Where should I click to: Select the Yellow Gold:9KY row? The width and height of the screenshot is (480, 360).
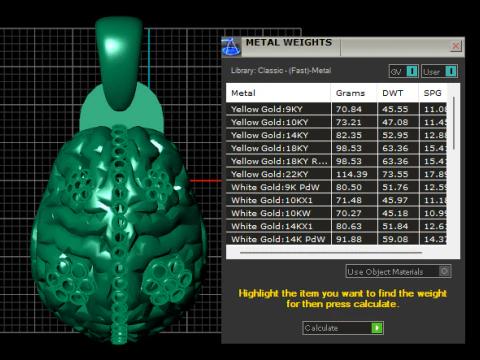point(336,109)
